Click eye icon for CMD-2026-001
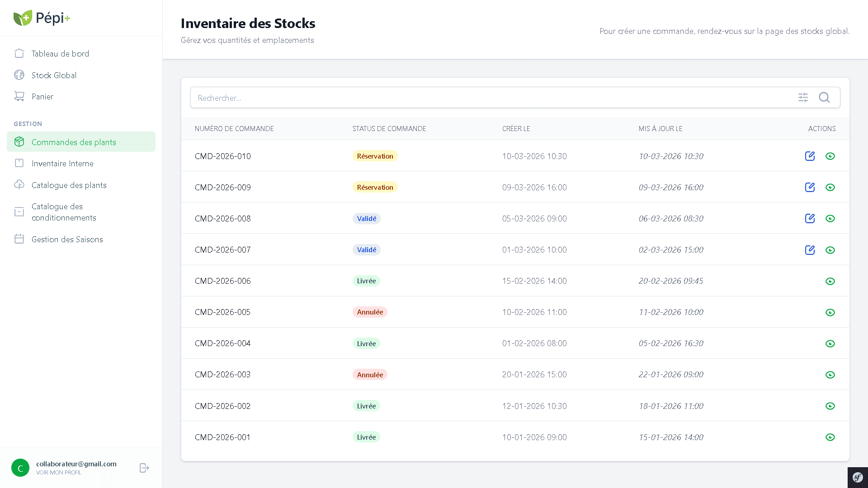 point(830,437)
